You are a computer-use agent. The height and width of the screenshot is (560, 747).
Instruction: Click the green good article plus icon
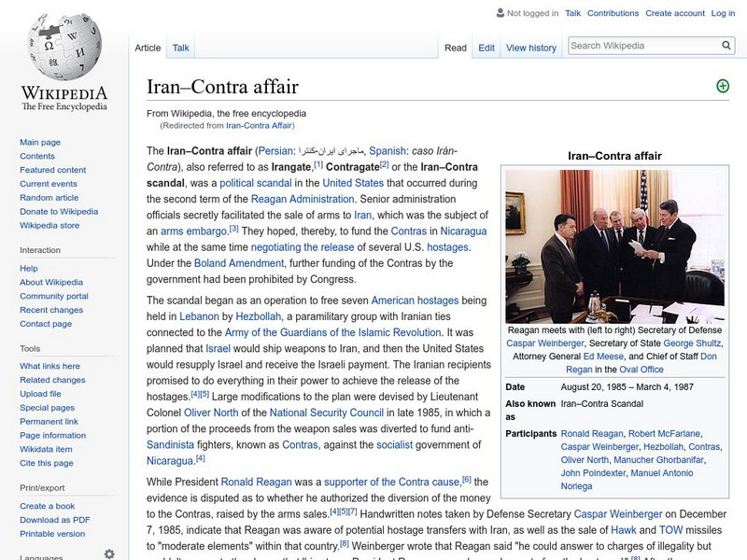[x=723, y=86]
